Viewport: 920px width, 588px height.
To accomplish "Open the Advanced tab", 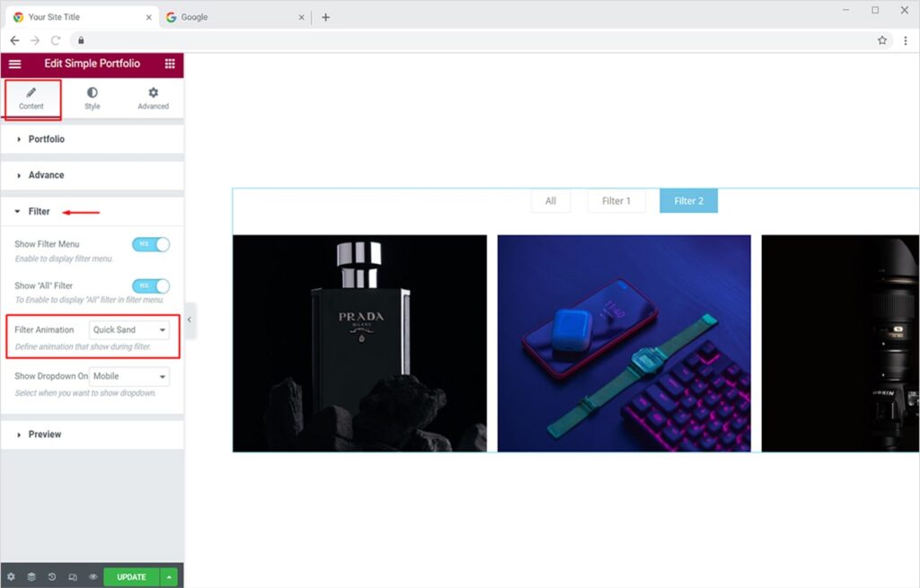I will [x=153, y=98].
